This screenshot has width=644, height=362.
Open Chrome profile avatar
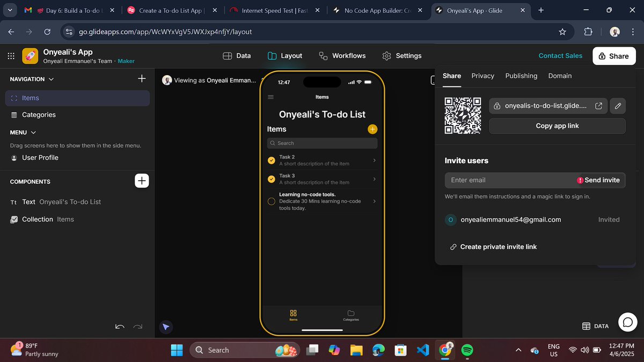point(615,32)
